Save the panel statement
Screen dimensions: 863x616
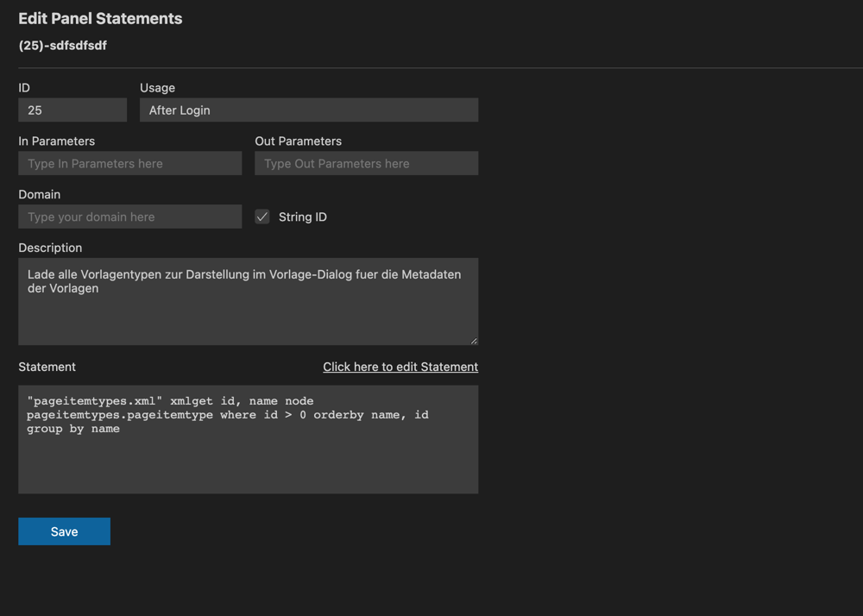click(x=65, y=531)
